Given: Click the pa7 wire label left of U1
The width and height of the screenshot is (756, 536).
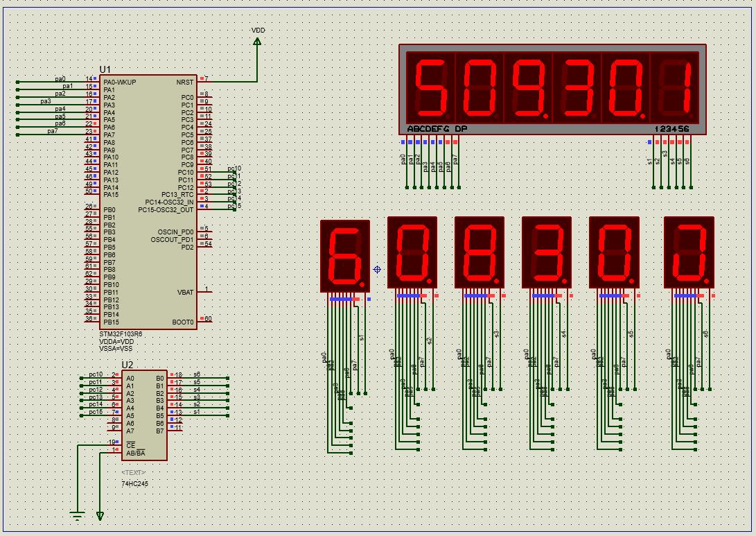Looking at the screenshot, I should (x=53, y=131).
